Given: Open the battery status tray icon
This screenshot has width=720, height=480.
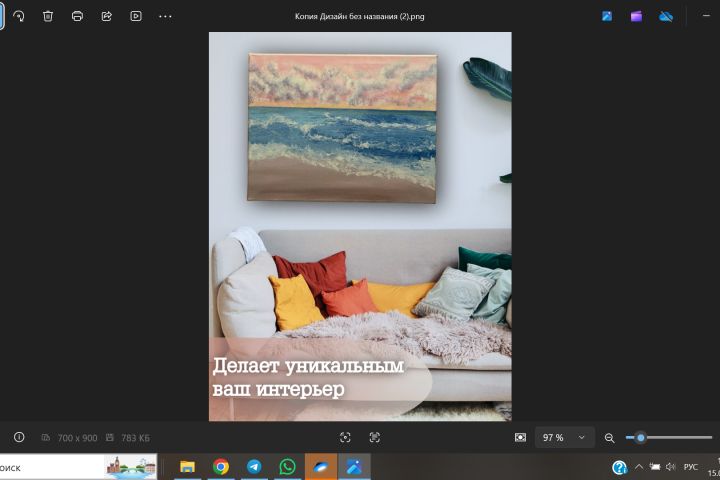Looking at the screenshot, I should [655, 467].
